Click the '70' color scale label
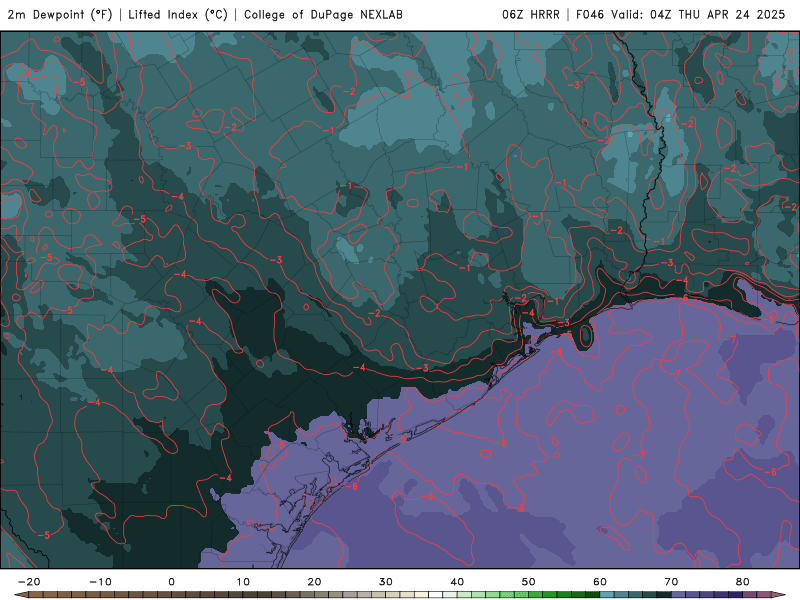The image size is (800, 600). coord(671,582)
